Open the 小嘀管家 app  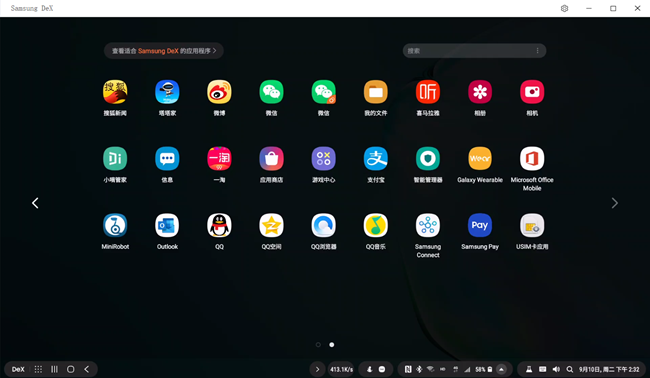pos(115,159)
